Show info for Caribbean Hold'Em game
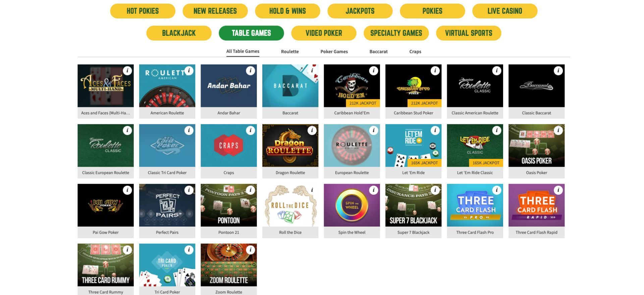This screenshot has width=644, height=295. 374,71
